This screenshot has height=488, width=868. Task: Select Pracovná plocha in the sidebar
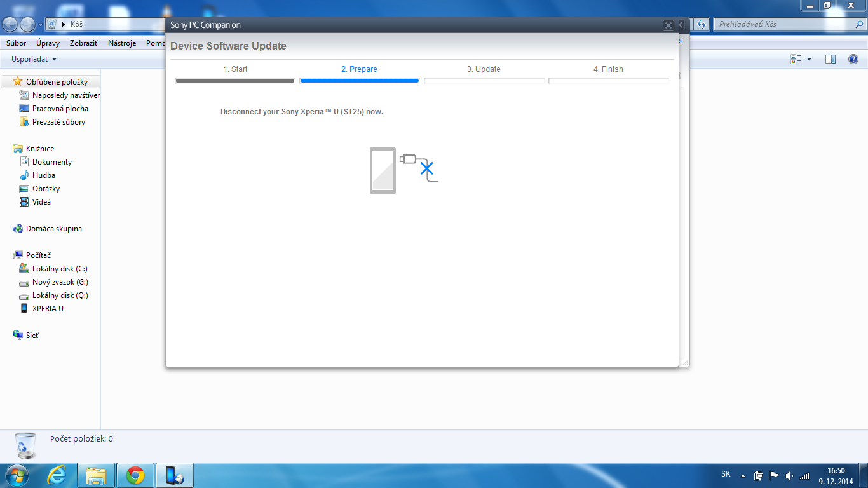tap(54, 109)
